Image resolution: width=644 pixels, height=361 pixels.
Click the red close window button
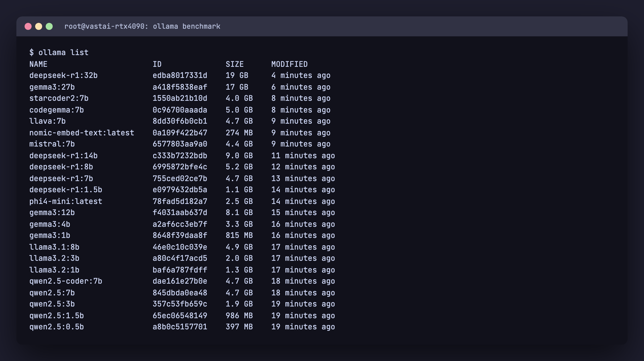pyautogui.click(x=28, y=26)
